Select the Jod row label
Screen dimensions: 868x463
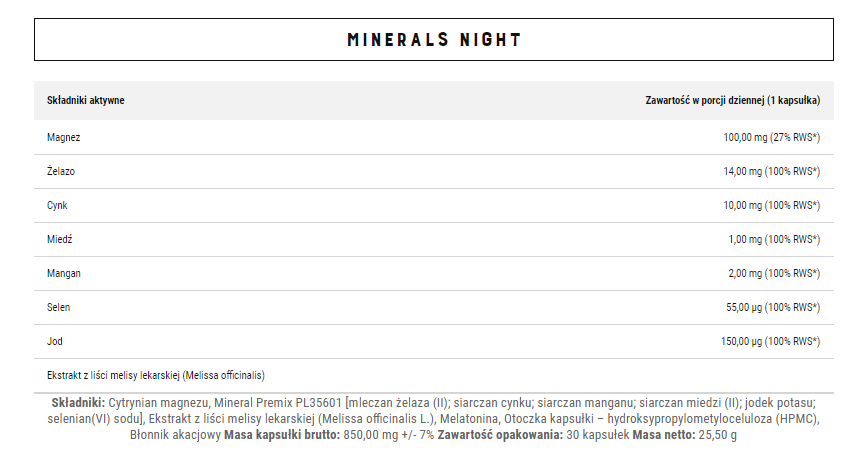pyautogui.click(x=55, y=341)
